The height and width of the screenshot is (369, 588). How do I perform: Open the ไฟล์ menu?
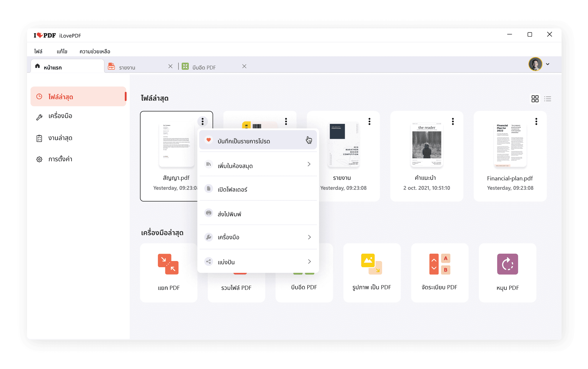[38, 51]
